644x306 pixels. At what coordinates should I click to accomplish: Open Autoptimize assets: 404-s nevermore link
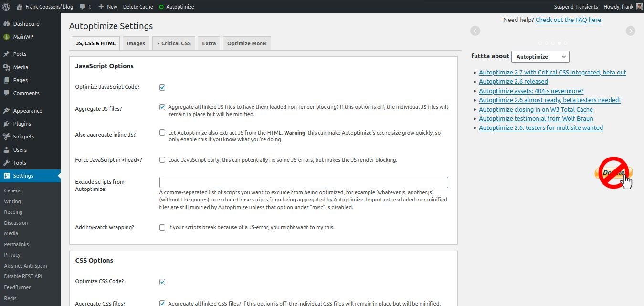531,91
